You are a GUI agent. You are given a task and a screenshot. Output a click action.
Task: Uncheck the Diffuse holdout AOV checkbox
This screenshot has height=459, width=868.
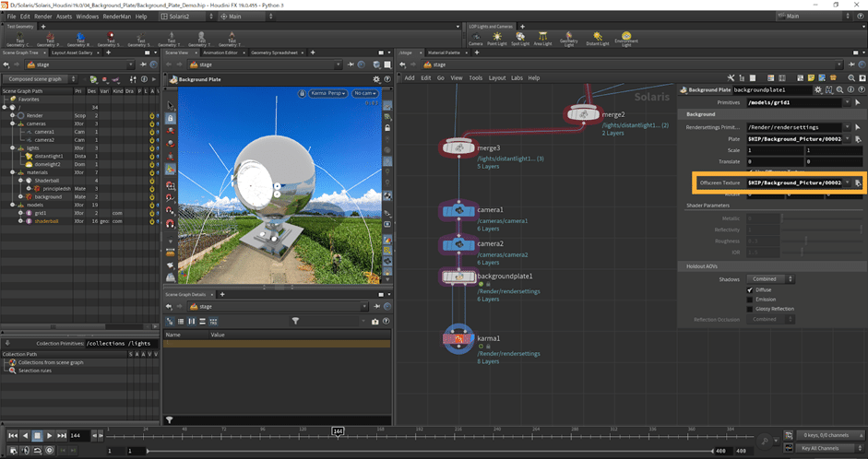(x=750, y=289)
